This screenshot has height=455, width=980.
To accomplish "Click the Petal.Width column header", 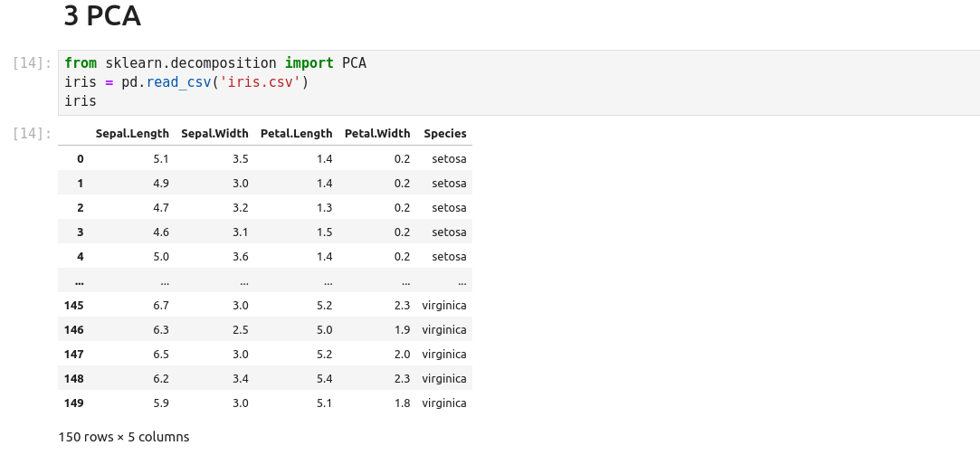I will point(376,134).
